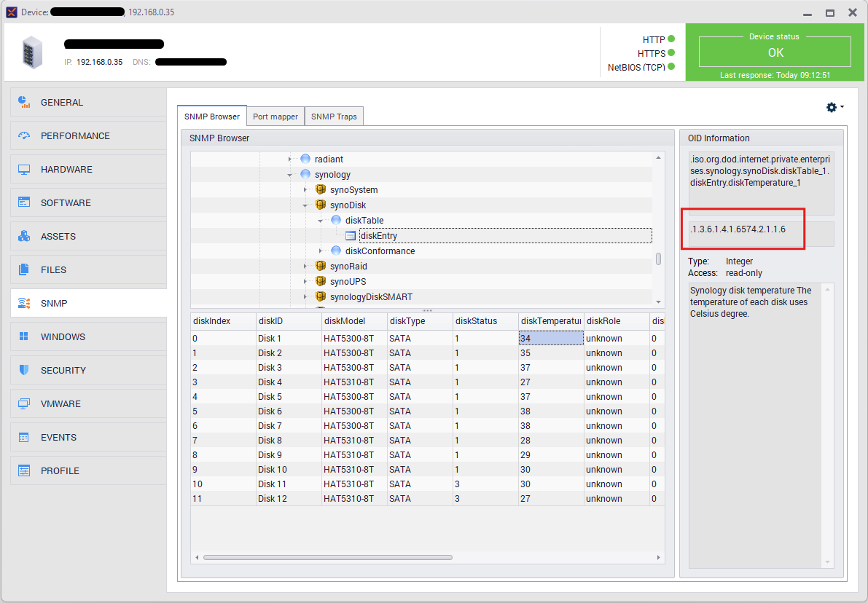Collapse the synology tree node
Screen dimensions: 868x603
click(x=290, y=175)
